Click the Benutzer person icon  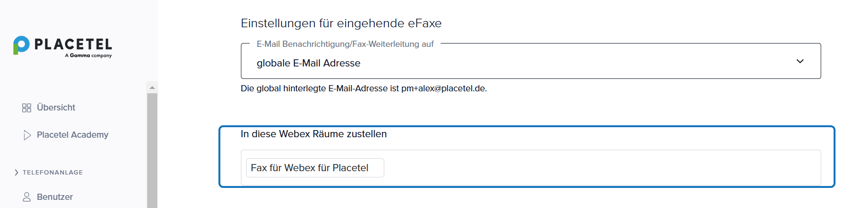pos(27,197)
